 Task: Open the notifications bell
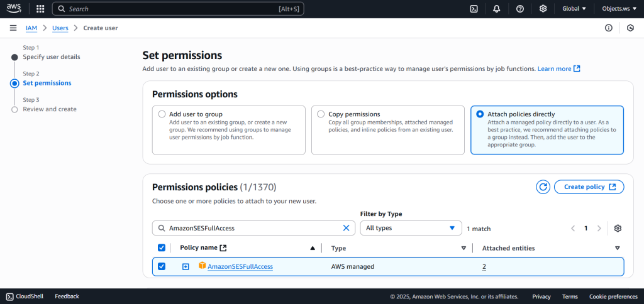(x=497, y=9)
